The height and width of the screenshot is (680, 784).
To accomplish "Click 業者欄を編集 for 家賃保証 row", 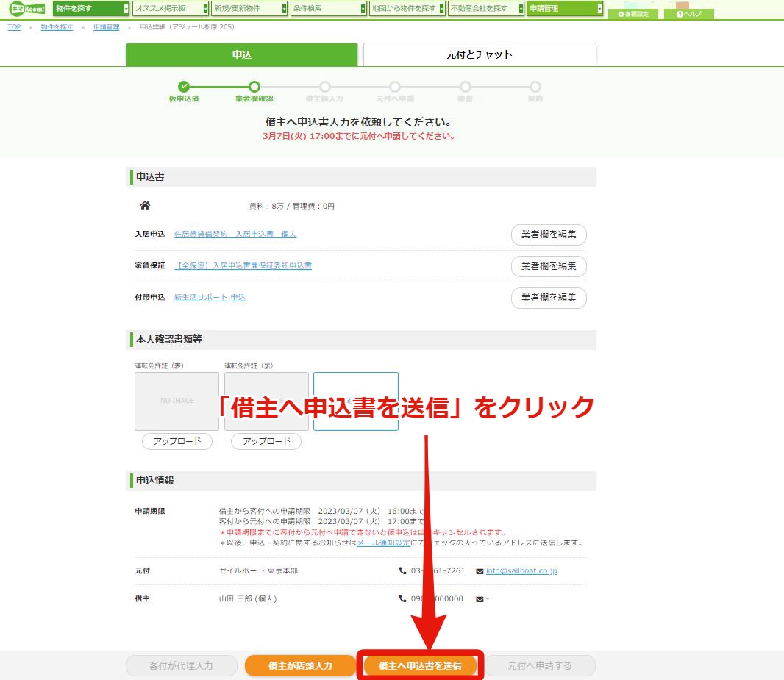I will point(549,266).
